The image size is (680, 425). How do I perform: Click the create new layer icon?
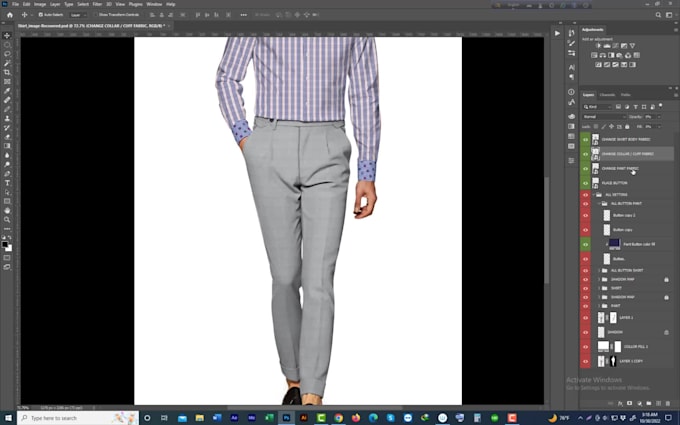[658, 403]
